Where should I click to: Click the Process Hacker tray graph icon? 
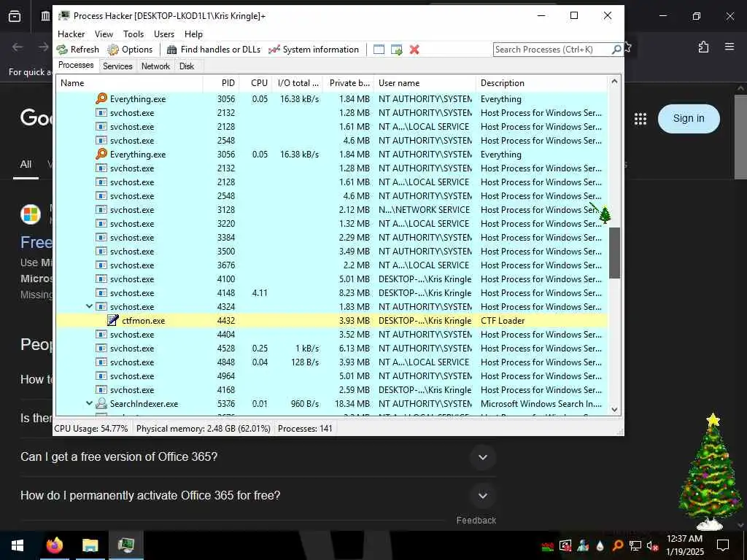tap(547, 546)
